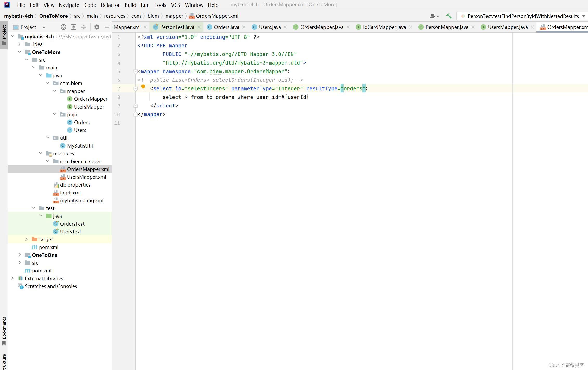Hide the Project tool window with minus icon
Image resolution: width=588 pixels, height=370 pixels.
click(x=107, y=27)
